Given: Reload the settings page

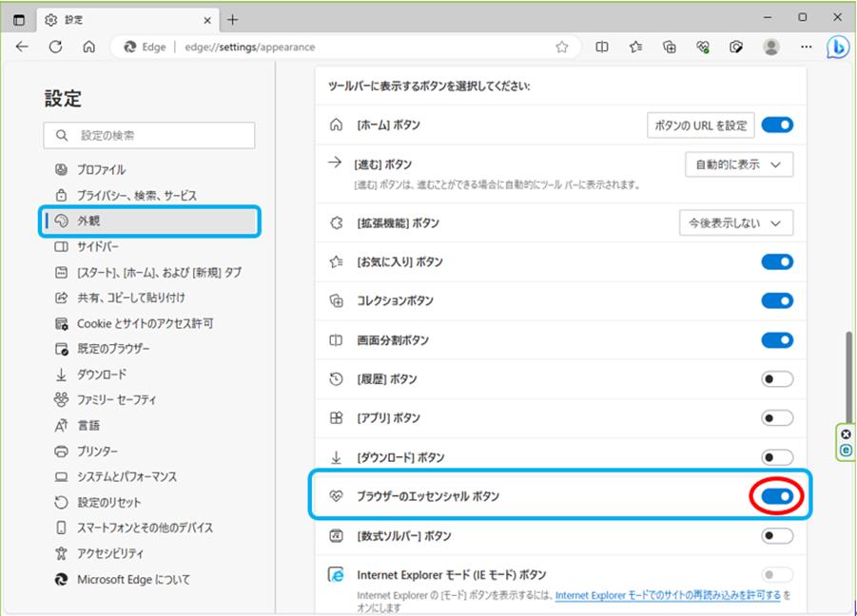Looking at the screenshot, I should point(56,47).
